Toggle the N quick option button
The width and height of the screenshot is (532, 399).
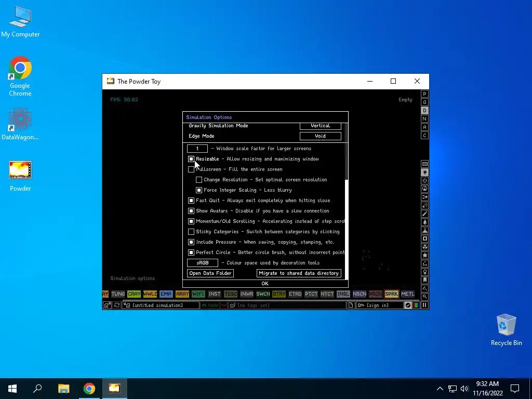click(424, 119)
